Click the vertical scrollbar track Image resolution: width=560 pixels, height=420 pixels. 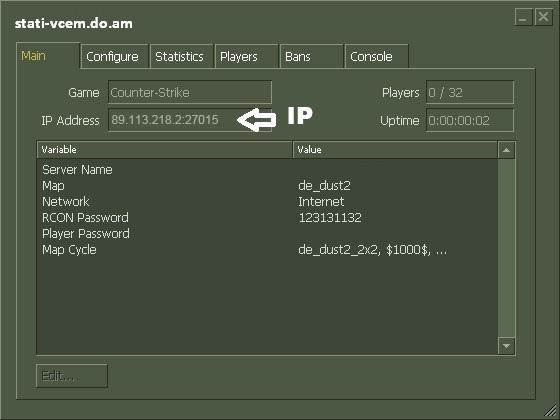click(x=506, y=248)
